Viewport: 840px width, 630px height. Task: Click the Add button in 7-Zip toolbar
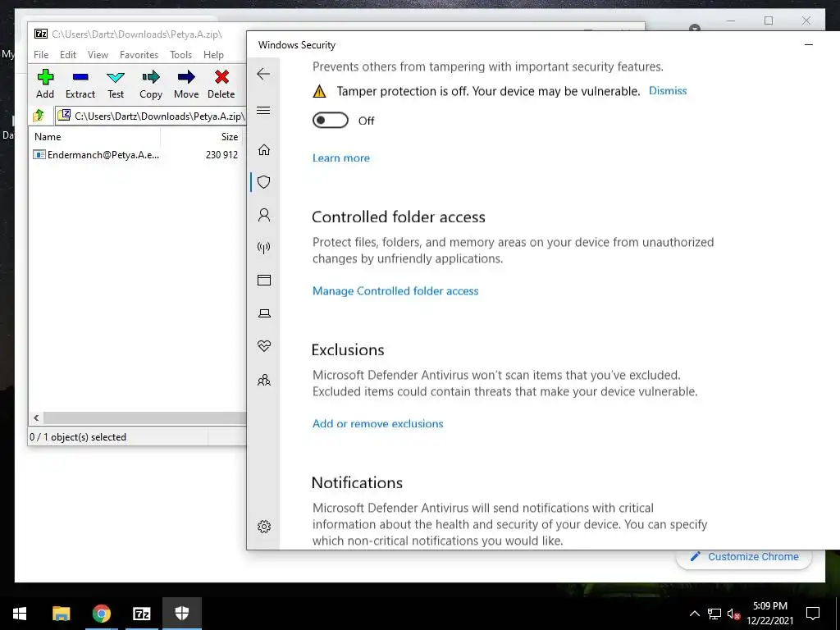click(x=45, y=84)
